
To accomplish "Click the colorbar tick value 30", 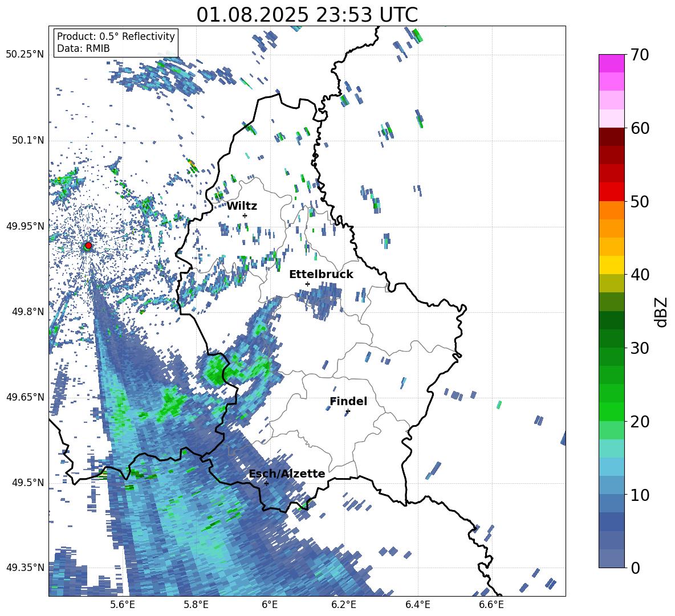I will [x=640, y=348].
